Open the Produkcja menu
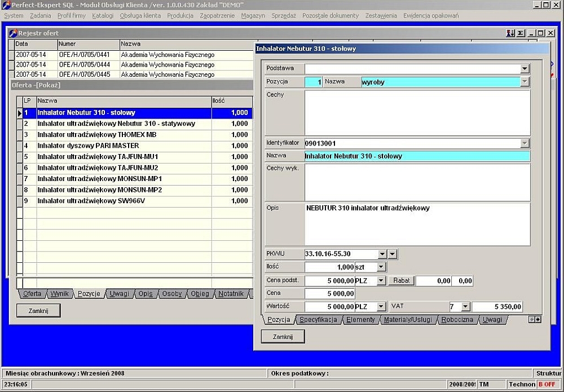The image size is (564, 392). (180, 15)
